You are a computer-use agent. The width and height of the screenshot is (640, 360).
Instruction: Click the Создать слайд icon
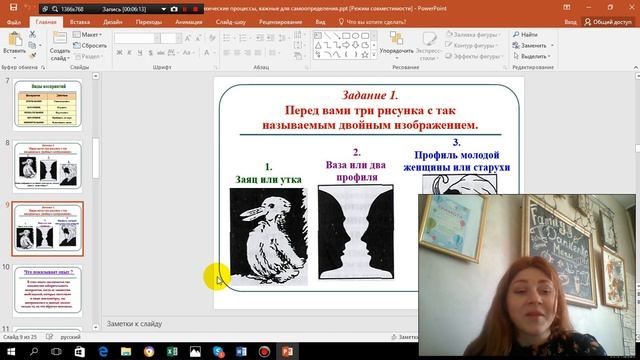[x=60, y=38]
